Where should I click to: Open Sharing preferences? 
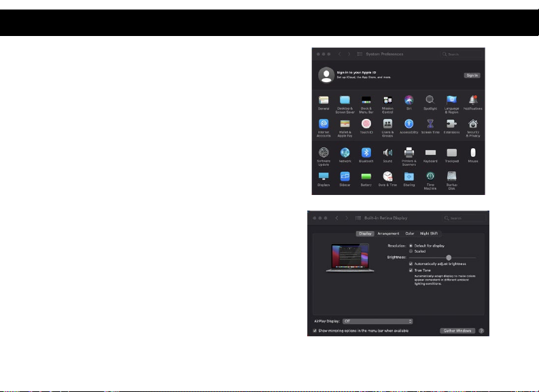408,179
